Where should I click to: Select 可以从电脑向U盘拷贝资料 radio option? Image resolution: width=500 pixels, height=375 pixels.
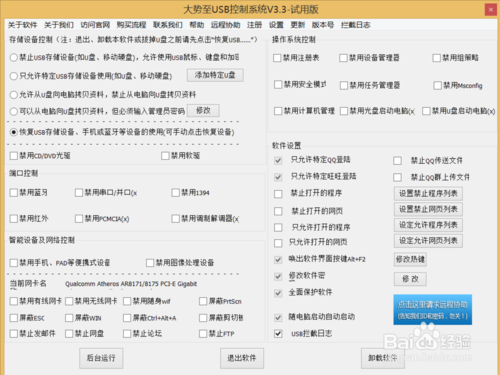point(14,111)
